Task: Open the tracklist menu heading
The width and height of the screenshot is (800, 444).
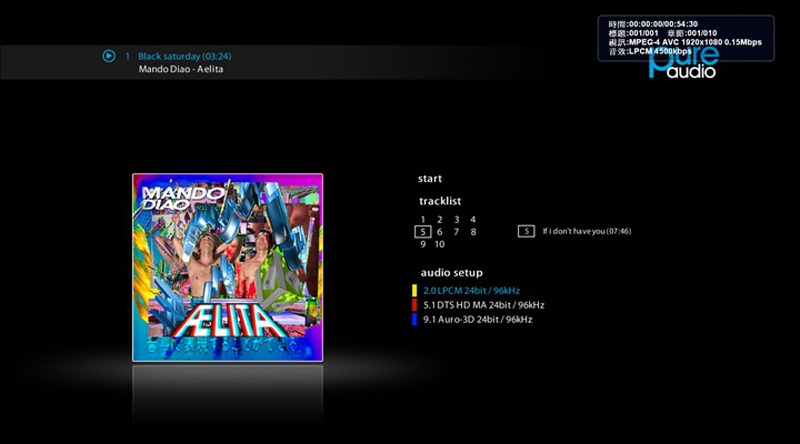Action: click(x=440, y=201)
